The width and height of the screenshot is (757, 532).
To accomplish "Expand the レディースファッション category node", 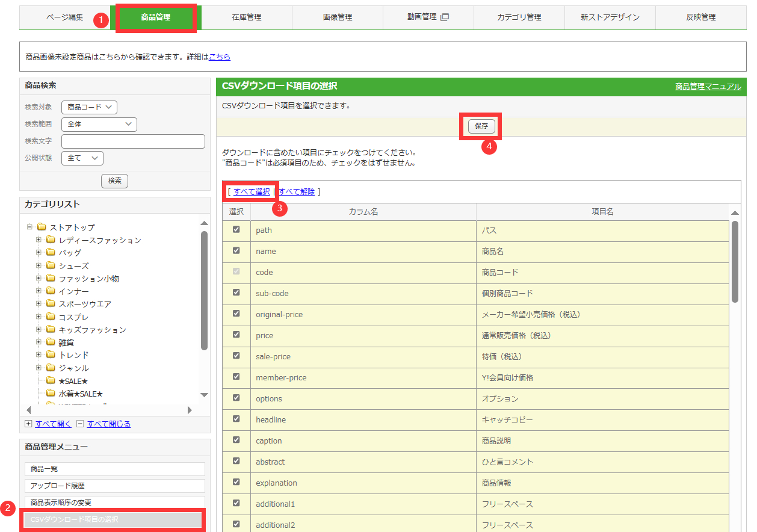I will [39, 240].
